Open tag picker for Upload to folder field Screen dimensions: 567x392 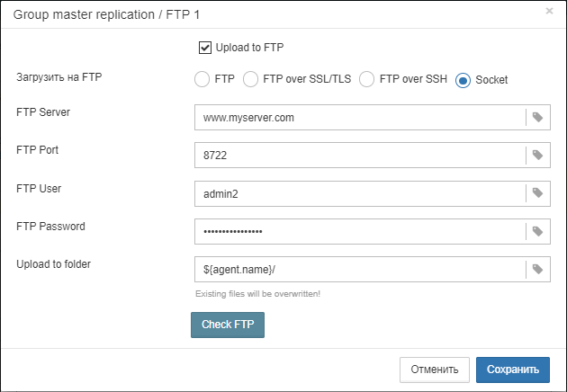pyautogui.click(x=537, y=269)
